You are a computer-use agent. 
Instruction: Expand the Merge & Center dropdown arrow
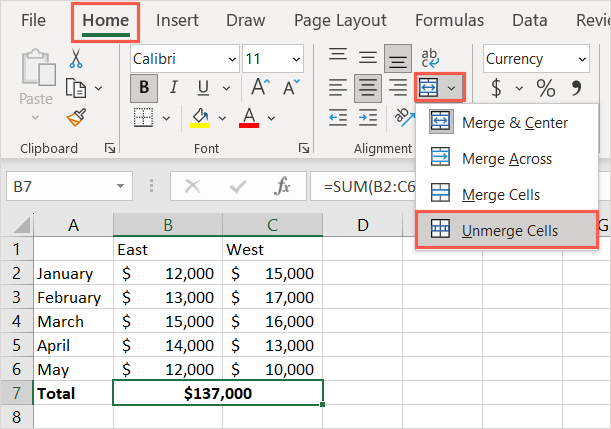pos(453,88)
